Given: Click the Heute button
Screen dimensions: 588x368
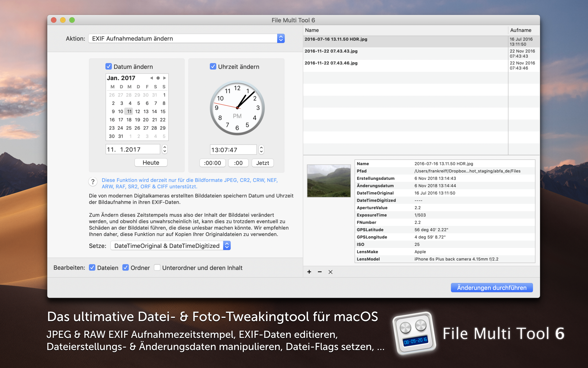Looking at the screenshot, I should pos(151,163).
